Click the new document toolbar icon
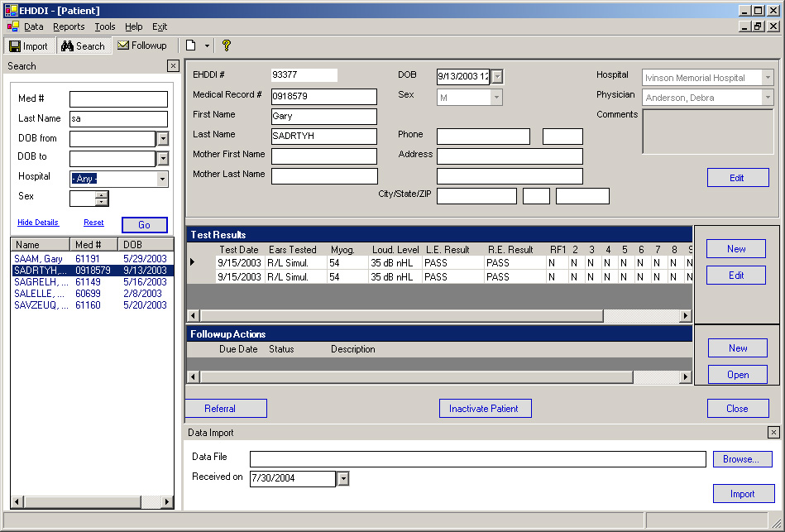Screen dimensions: 785x532 (190, 46)
